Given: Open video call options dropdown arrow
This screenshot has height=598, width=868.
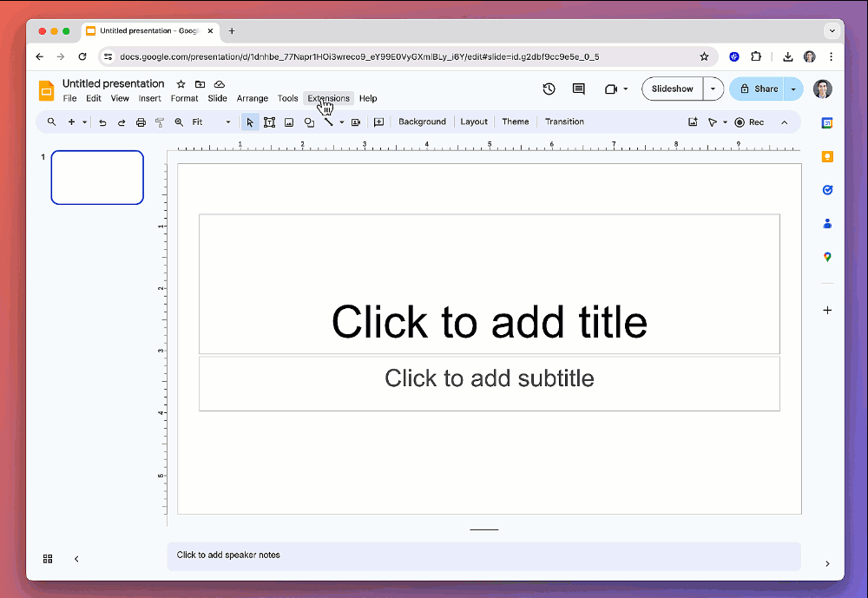Looking at the screenshot, I should [x=626, y=89].
